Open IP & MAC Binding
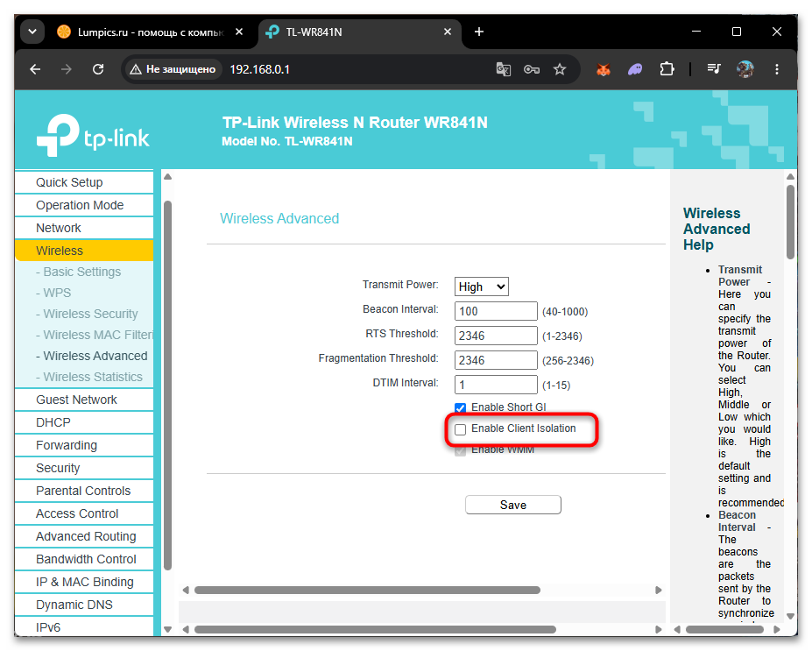The height and width of the screenshot is (651, 812). click(84, 582)
